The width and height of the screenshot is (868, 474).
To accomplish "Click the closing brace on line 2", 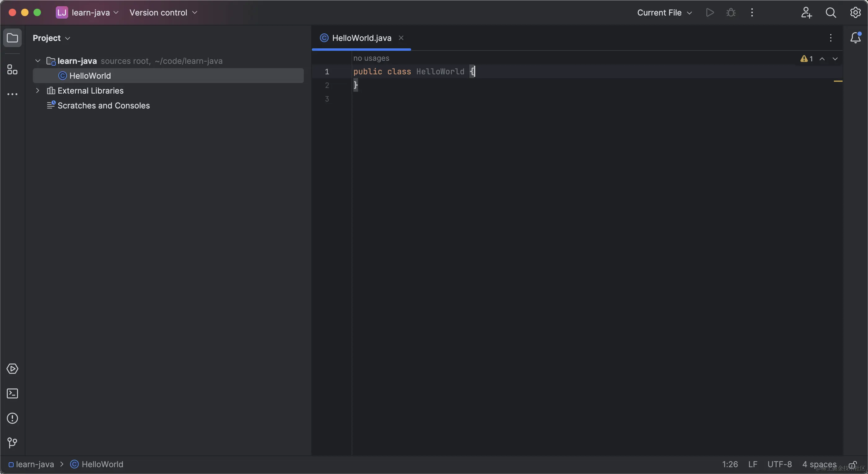I will (x=356, y=85).
